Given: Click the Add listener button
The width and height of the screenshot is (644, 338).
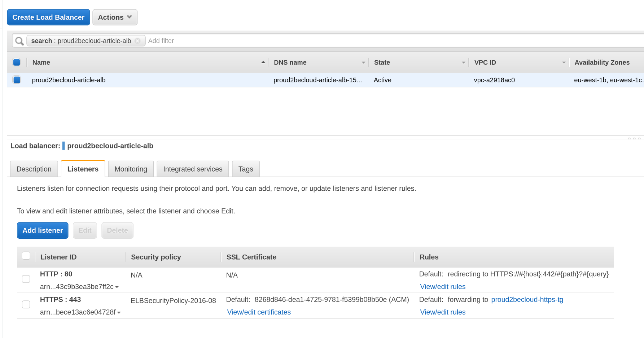Looking at the screenshot, I should tap(43, 230).
